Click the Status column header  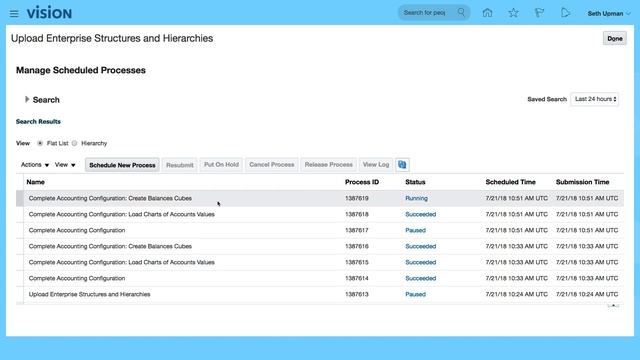(x=415, y=182)
